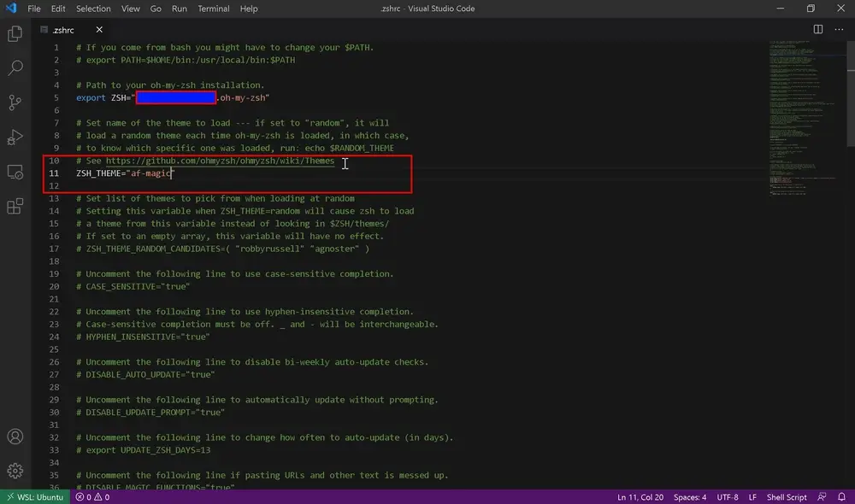The height and width of the screenshot is (504, 855).
Task: Open the Selection menu
Action: click(x=93, y=9)
